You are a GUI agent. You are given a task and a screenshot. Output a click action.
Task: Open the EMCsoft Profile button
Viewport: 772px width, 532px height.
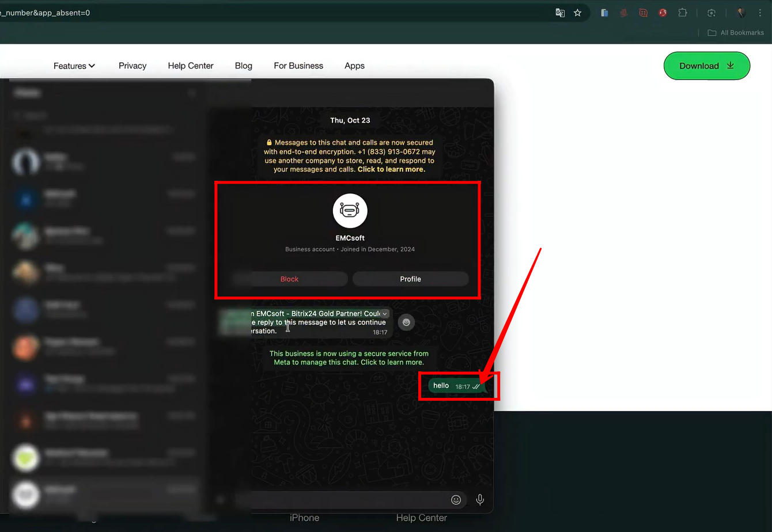click(410, 279)
